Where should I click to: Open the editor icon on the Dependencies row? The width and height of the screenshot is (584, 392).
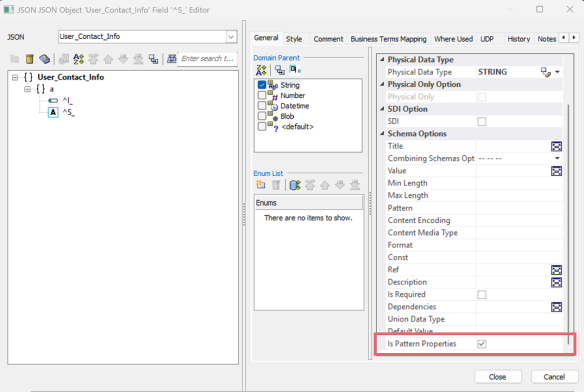(556, 307)
